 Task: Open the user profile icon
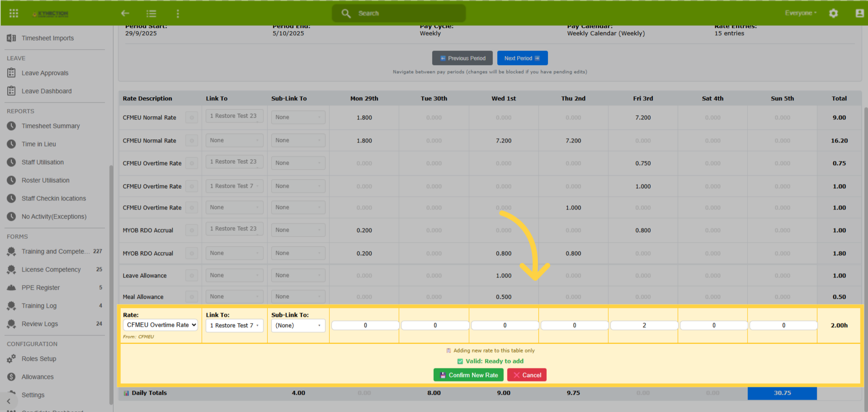[x=860, y=13]
